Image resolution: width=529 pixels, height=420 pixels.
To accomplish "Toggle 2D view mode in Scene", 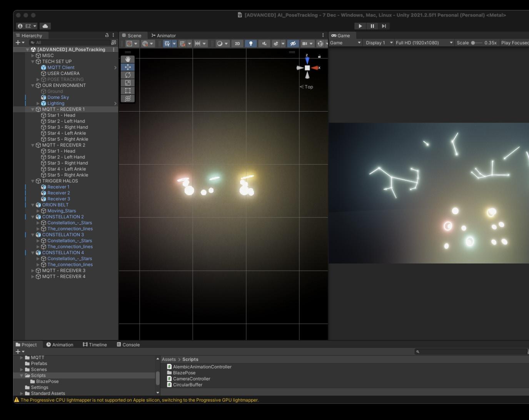I will click(x=237, y=43).
